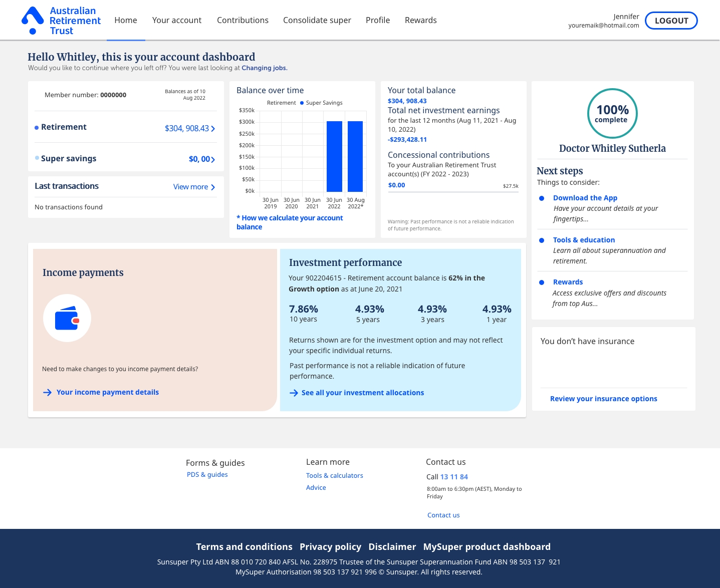Click You don't have insurance text
This screenshot has height=588, width=720.
tap(587, 341)
